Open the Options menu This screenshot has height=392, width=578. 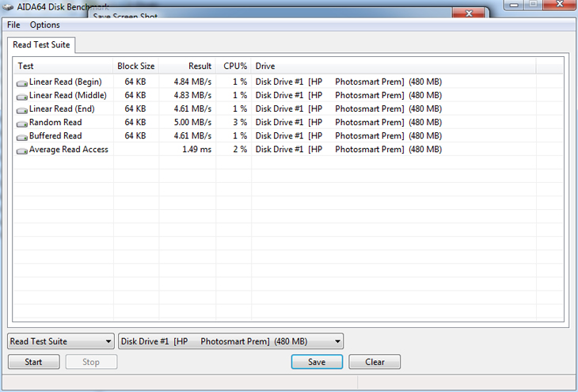(44, 25)
